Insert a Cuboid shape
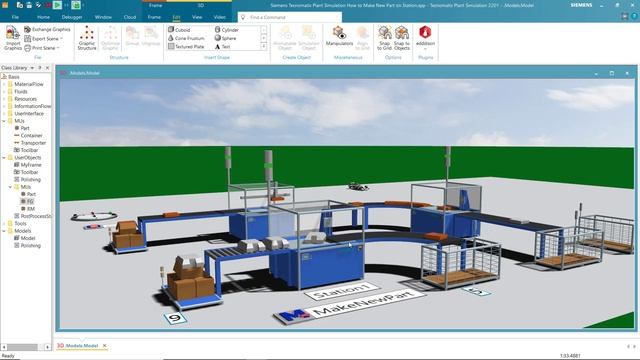The width and height of the screenshot is (640, 360). coord(179,30)
